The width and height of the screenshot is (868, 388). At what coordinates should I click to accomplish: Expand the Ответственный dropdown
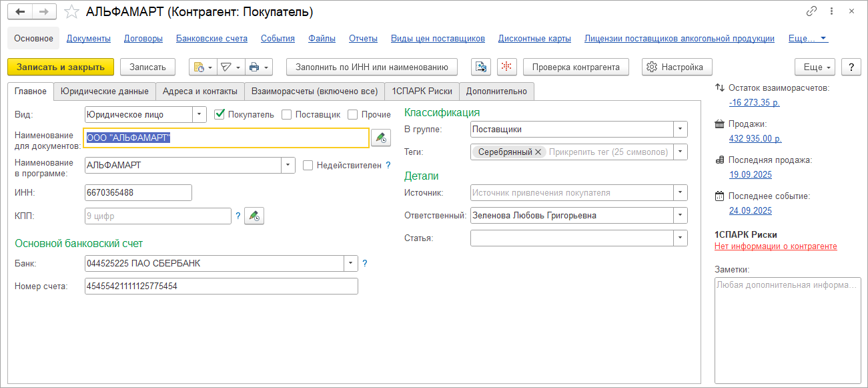point(680,216)
